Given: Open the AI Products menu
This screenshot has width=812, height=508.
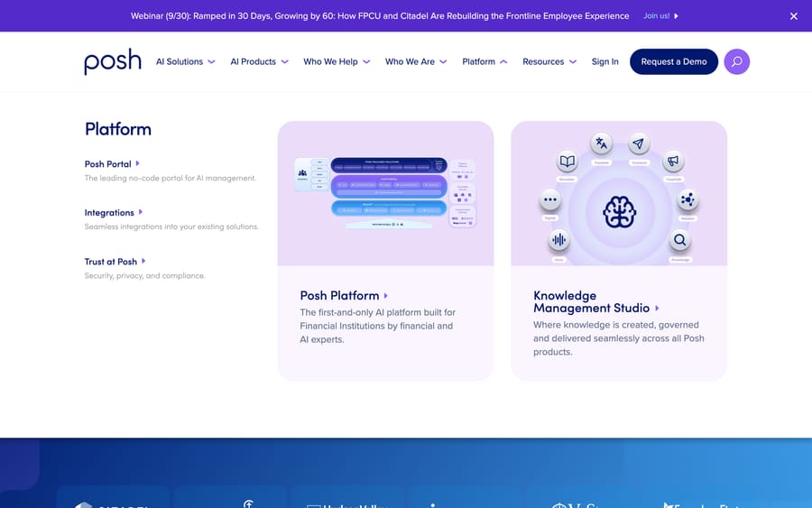Looking at the screenshot, I should tap(254, 61).
